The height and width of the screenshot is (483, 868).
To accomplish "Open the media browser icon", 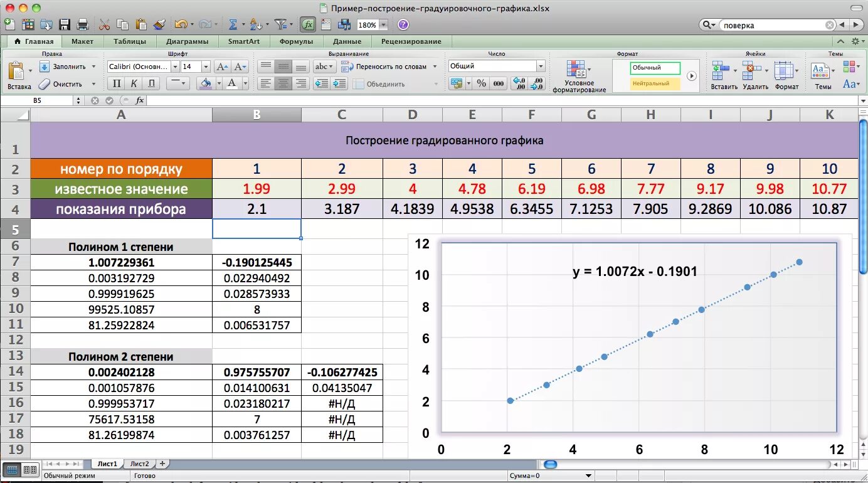I will click(344, 24).
